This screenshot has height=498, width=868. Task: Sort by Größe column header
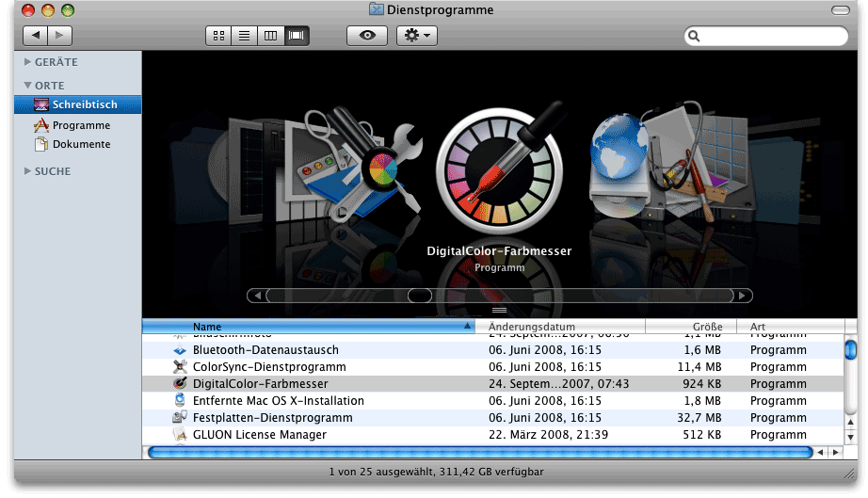click(x=691, y=327)
